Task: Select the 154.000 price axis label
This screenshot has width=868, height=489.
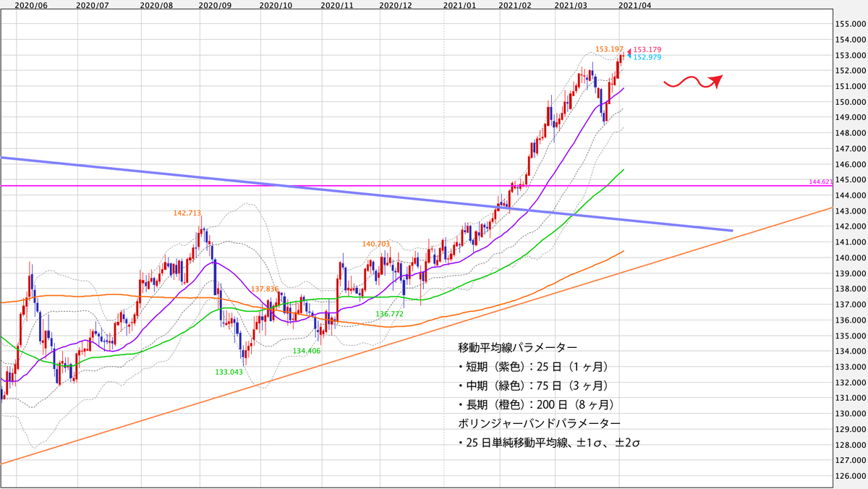Action: click(x=851, y=40)
